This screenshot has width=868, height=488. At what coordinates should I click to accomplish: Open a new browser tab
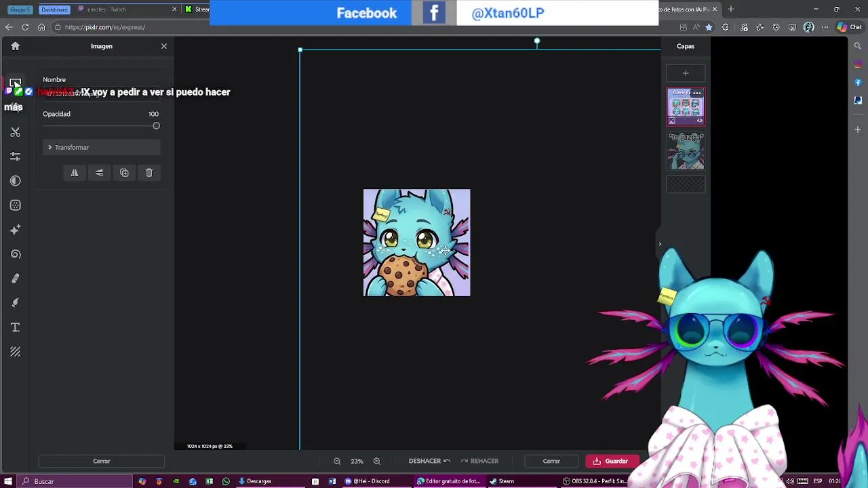click(730, 9)
